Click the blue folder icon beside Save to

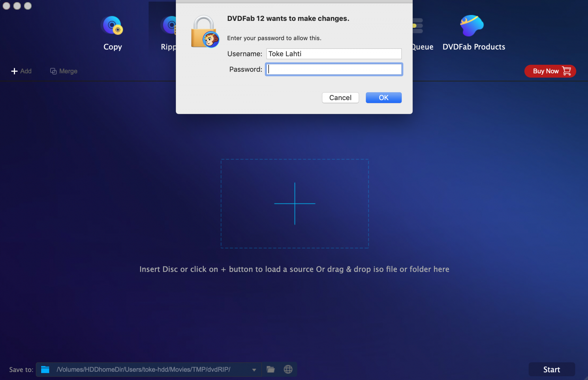pyautogui.click(x=45, y=369)
